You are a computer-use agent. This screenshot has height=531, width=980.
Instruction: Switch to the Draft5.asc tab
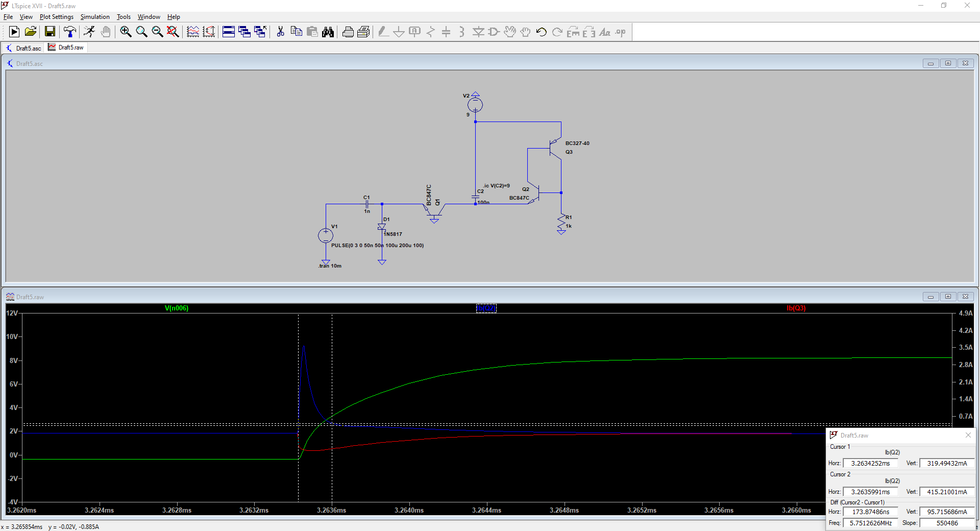[23, 48]
